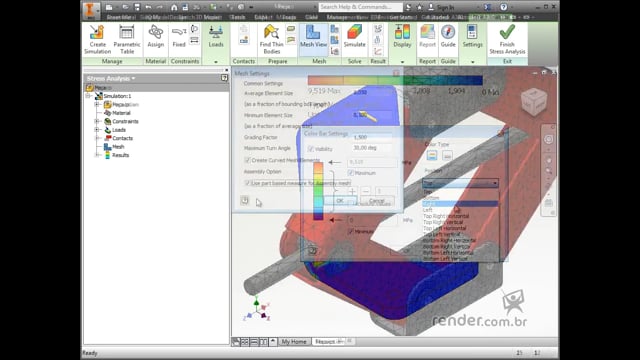
Task: Click the Home icon in title bar
Action: tap(174, 7)
